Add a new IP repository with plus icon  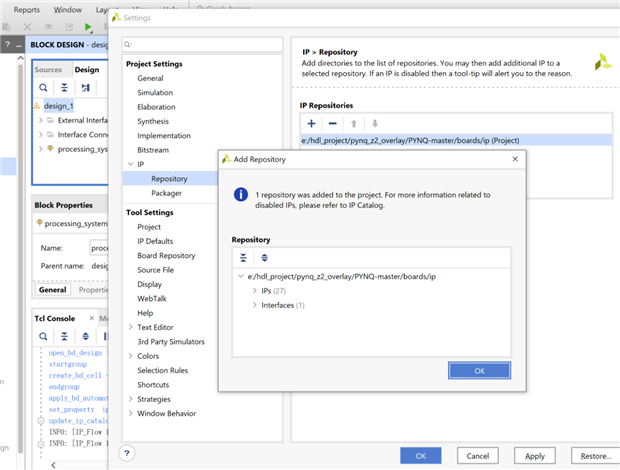(x=312, y=124)
